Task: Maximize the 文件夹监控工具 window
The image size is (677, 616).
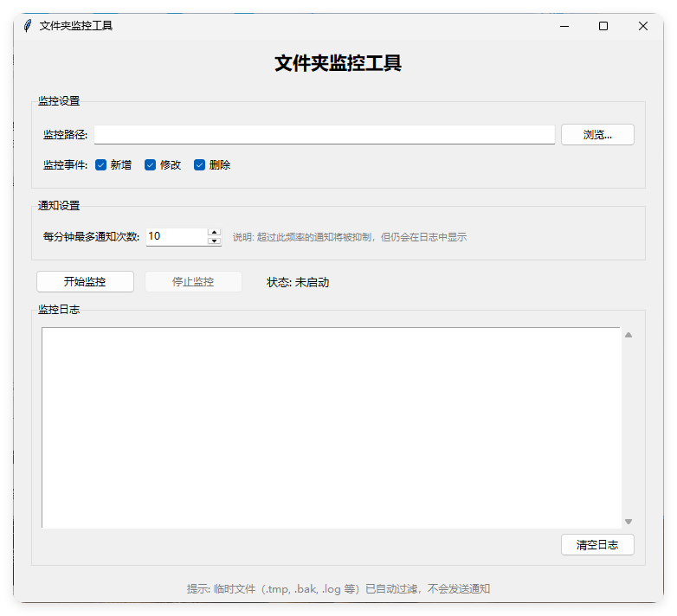Action: click(x=603, y=26)
